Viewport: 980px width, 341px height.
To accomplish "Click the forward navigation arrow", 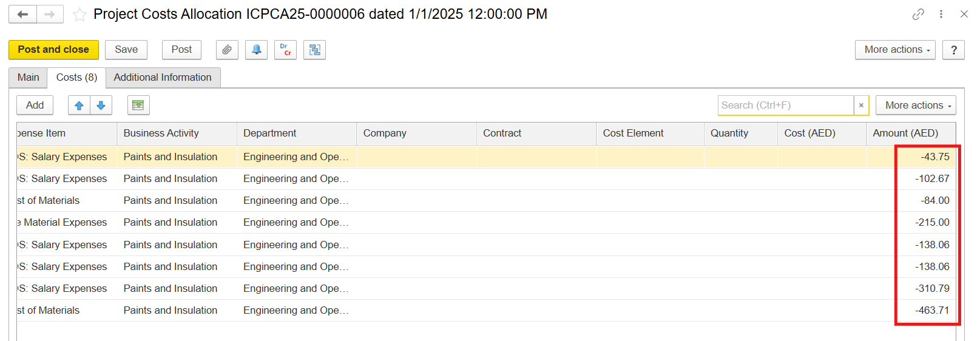I will [x=50, y=14].
